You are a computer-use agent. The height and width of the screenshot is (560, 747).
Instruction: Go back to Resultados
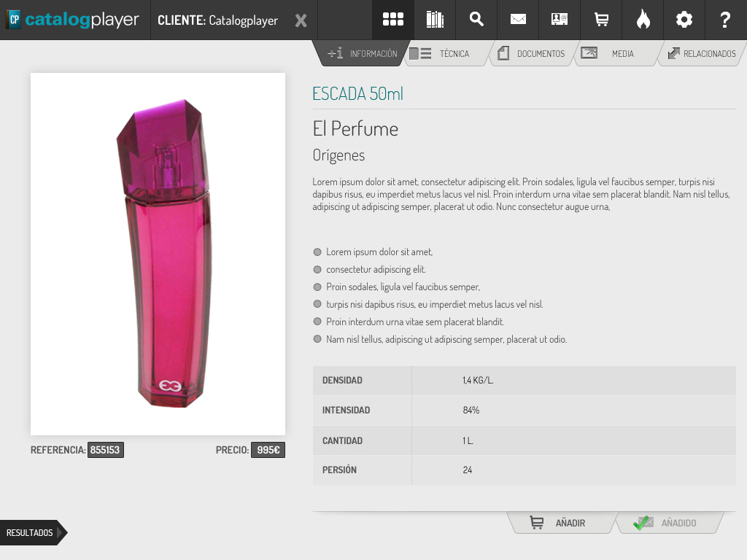32,532
